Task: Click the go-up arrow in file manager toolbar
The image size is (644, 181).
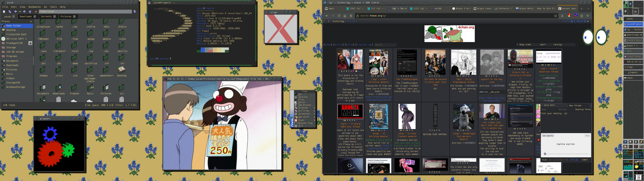Action: click(x=30, y=12)
